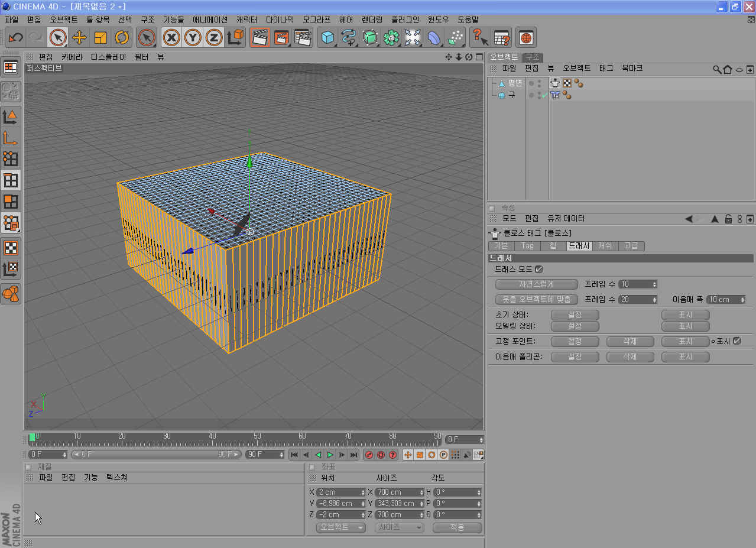The width and height of the screenshot is (756, 548).
Task: Toggle the 드레스 모드 checkbox
Action: pos(538,269)
